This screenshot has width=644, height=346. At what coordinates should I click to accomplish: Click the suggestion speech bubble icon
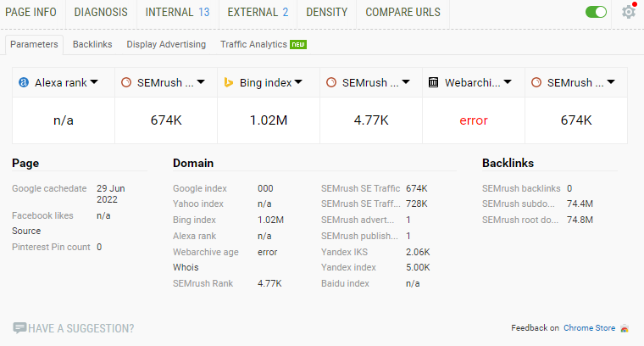pos(19,328)
